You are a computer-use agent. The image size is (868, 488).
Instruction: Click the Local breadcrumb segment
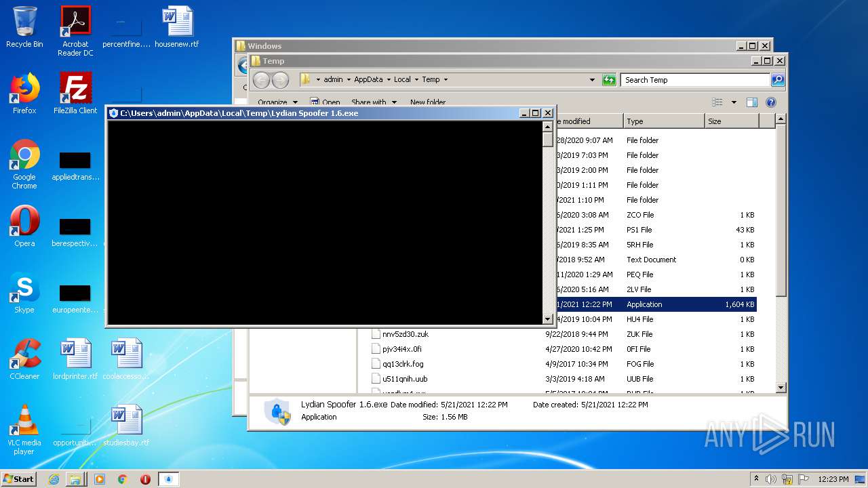pos(402,80)
